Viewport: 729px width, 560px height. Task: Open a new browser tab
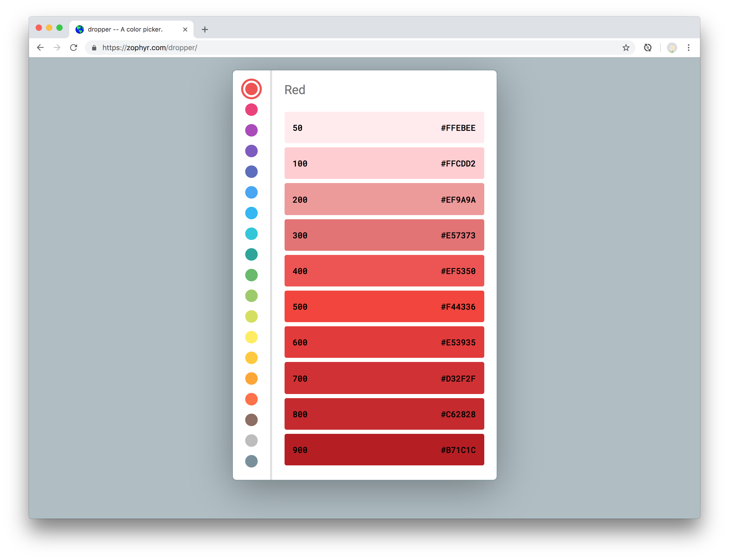pyautogui.click(x=205, y=29)
